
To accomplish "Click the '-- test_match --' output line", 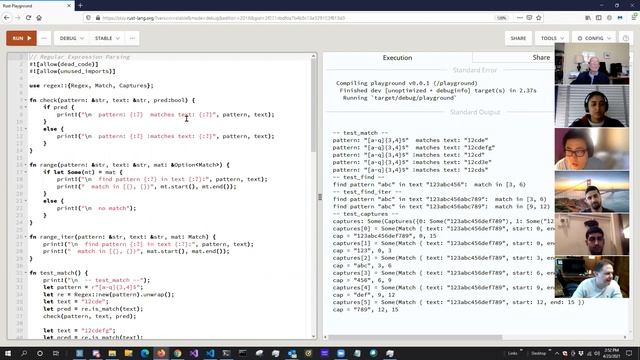I will pos(360,133).
